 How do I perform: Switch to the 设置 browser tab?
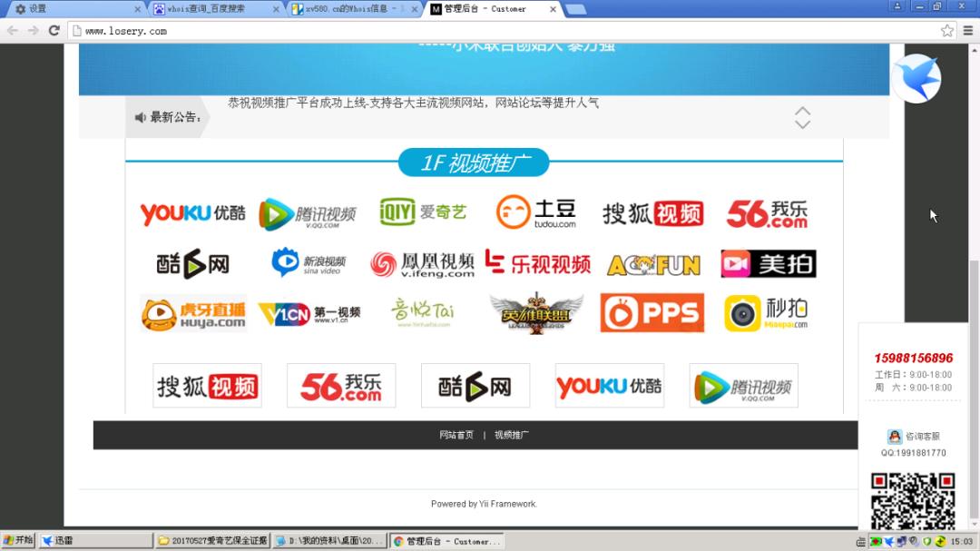point(77,9)
